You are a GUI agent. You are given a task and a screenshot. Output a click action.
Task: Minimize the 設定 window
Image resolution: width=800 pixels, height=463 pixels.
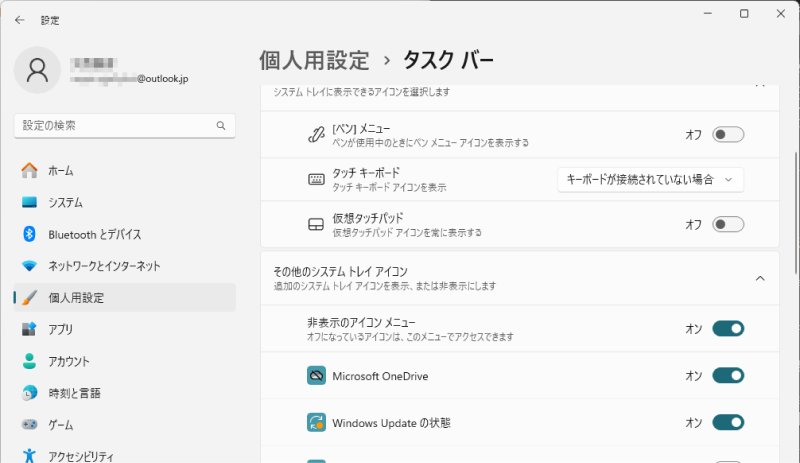tap(708, 14)
